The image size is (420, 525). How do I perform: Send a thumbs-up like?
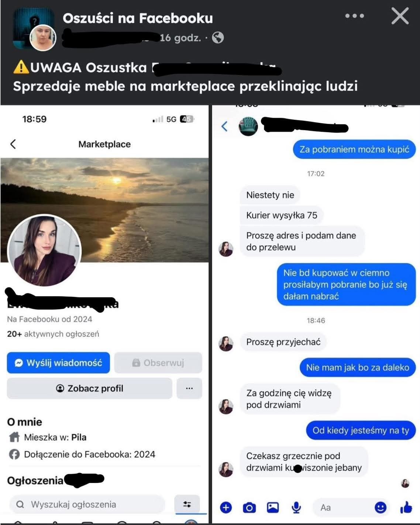(406, 508)
